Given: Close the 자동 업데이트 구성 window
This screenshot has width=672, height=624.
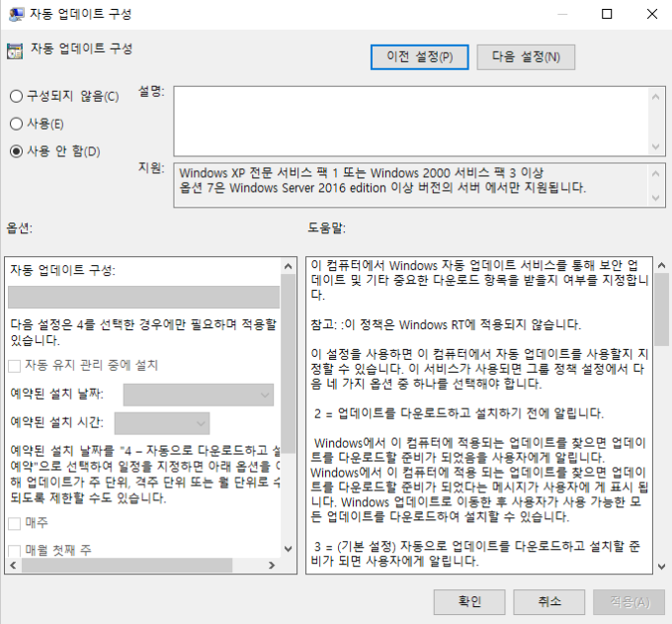Looking at the screenshot, I should [x=652, y=14].
